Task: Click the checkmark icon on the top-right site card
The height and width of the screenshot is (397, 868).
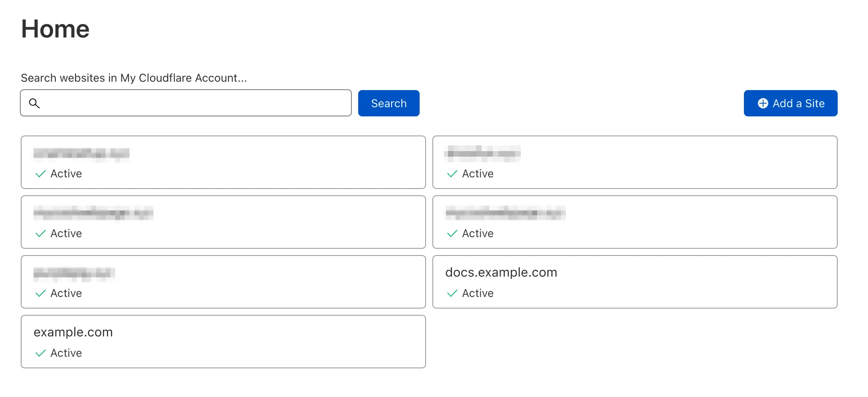Action: point(452,174)
